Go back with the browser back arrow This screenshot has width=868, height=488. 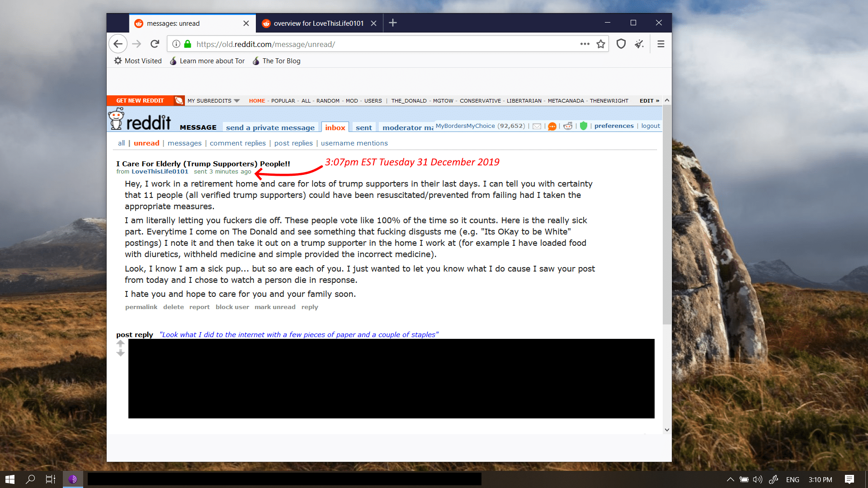118,44
